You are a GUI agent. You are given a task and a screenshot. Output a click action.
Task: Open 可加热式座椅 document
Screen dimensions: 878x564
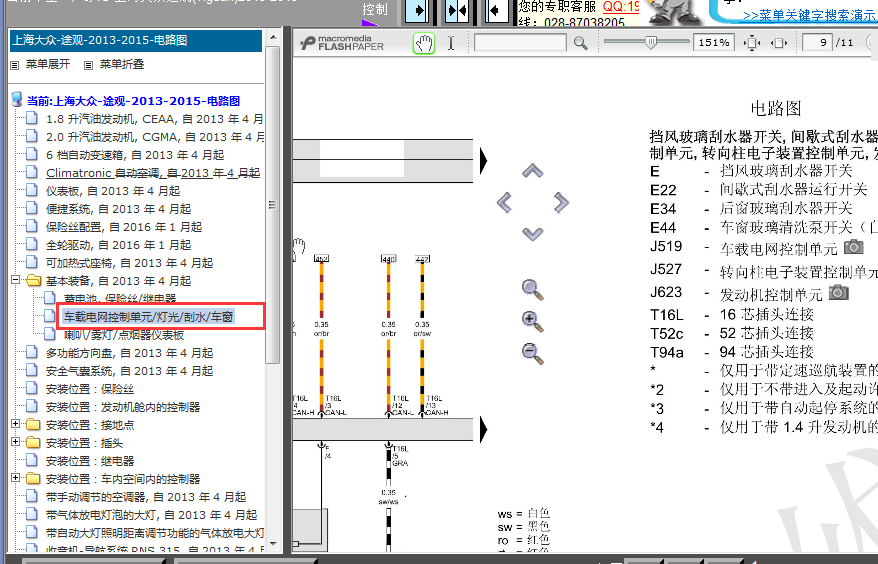[x=129, y=262]
